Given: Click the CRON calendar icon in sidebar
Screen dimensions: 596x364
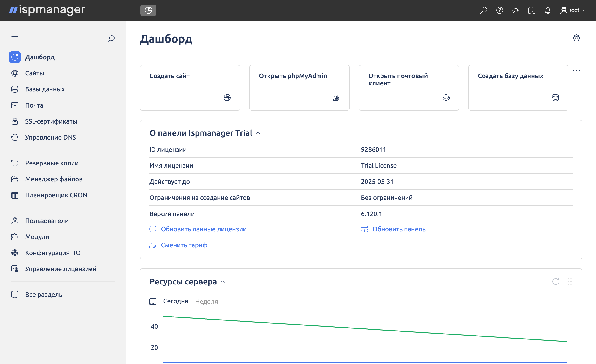Looking at the screenshot, I should pyautogui.click(x=15, y=195).
